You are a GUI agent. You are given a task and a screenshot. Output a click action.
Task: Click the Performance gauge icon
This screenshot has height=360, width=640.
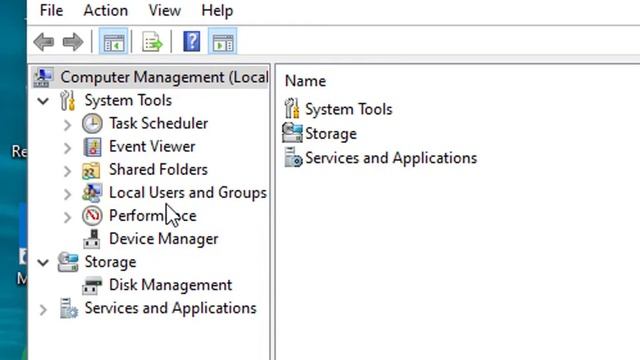[92, 216]
